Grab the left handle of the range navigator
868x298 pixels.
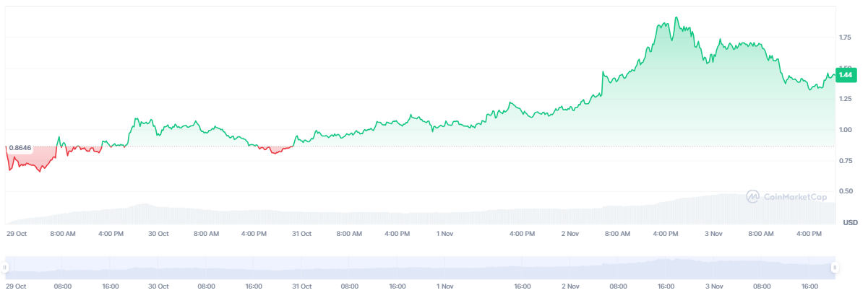pyautogui.click(x=6, y=268)
